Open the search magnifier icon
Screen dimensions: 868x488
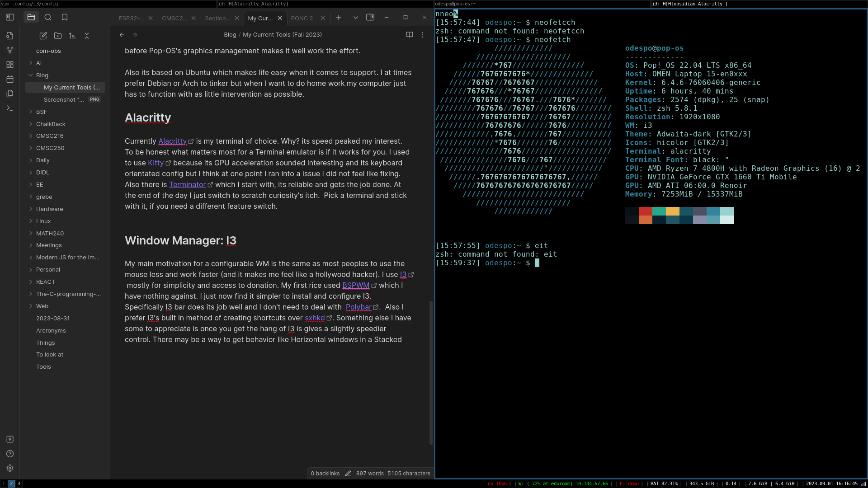coord(48,17)
